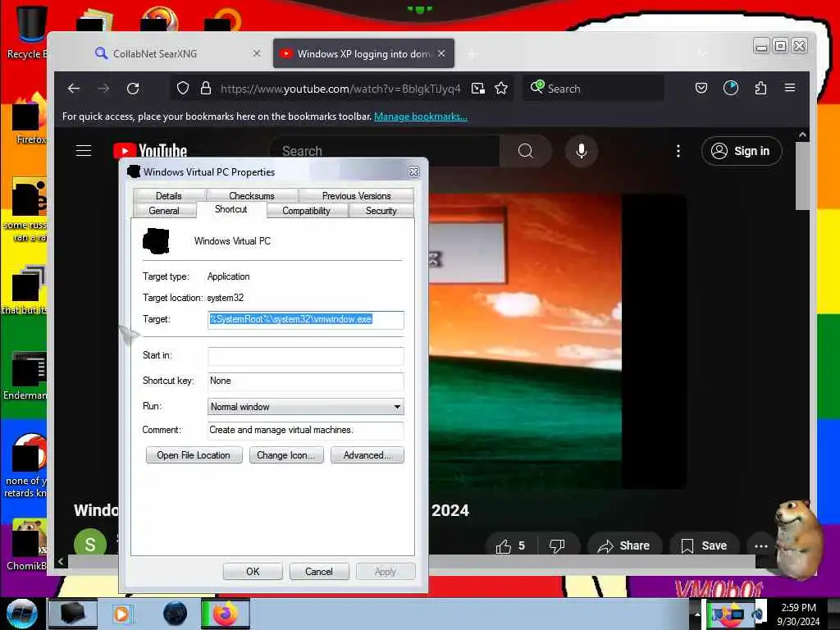840x630 pixels.
Task: Open tracking protection shield icon
Action: 183,89
